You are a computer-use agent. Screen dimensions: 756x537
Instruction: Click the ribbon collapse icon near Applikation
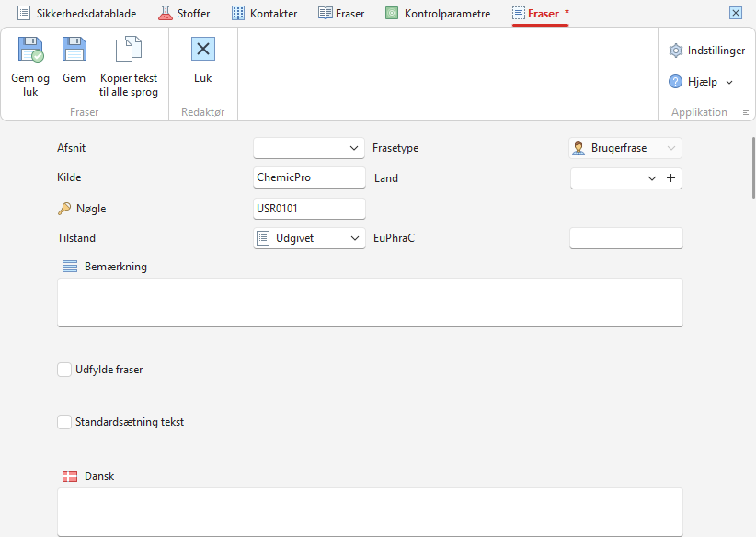tap(745, 112)
